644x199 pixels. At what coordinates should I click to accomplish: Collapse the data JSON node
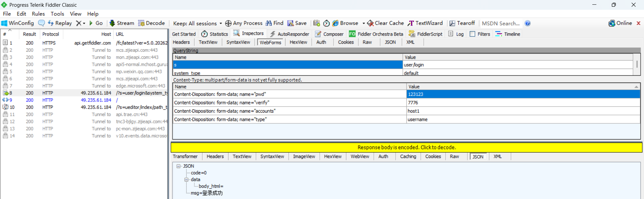point(186,180)
